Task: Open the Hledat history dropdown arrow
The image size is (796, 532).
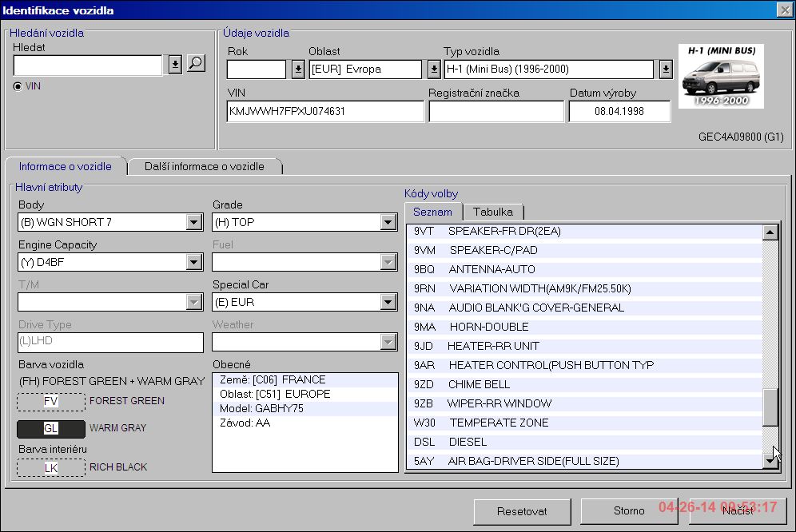Action: pos(175,65)
